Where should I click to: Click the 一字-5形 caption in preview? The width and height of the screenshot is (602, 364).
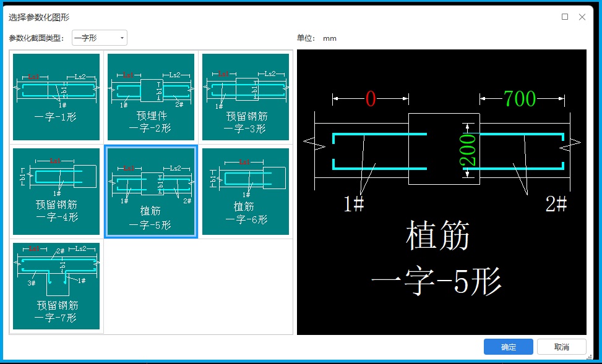click(437, 282)
